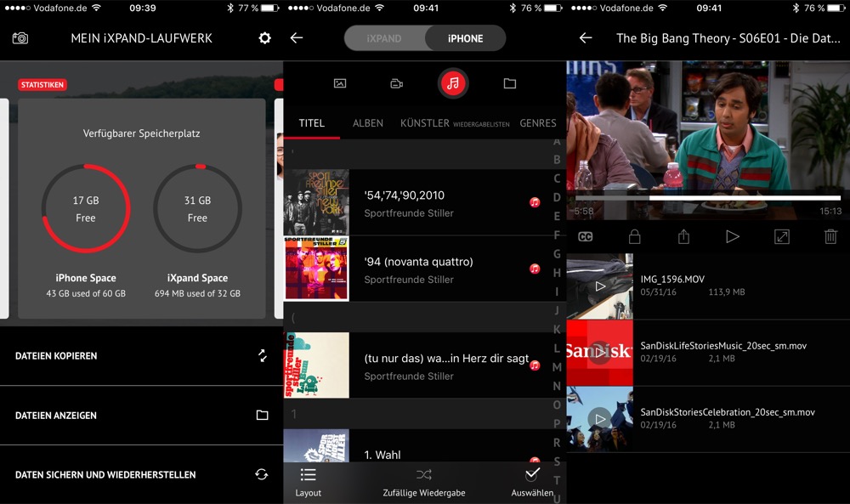Open DATEN SICHERN UND WIEDERHERSTELLEN

tap(141, 475)
